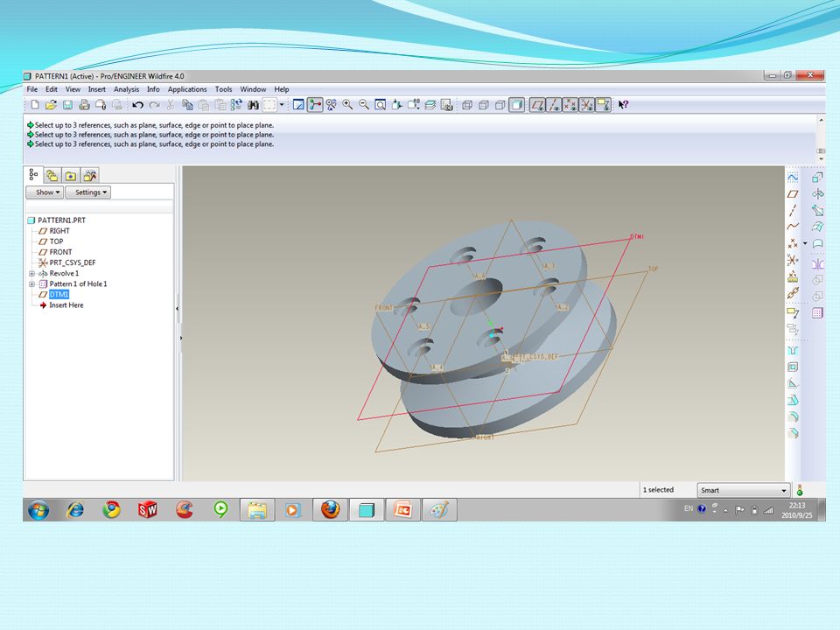Open the Edit menu
The height and width of the screenshot is (630, 840).
pos(52,89)
